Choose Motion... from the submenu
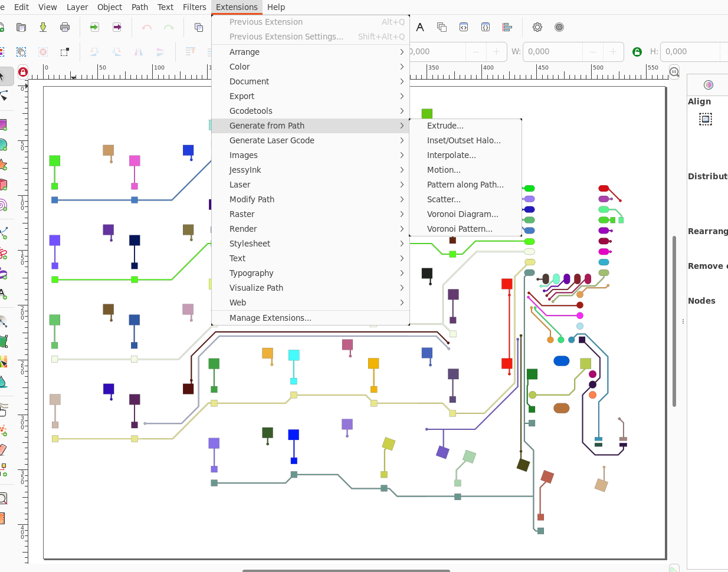 tap(465, 170)
